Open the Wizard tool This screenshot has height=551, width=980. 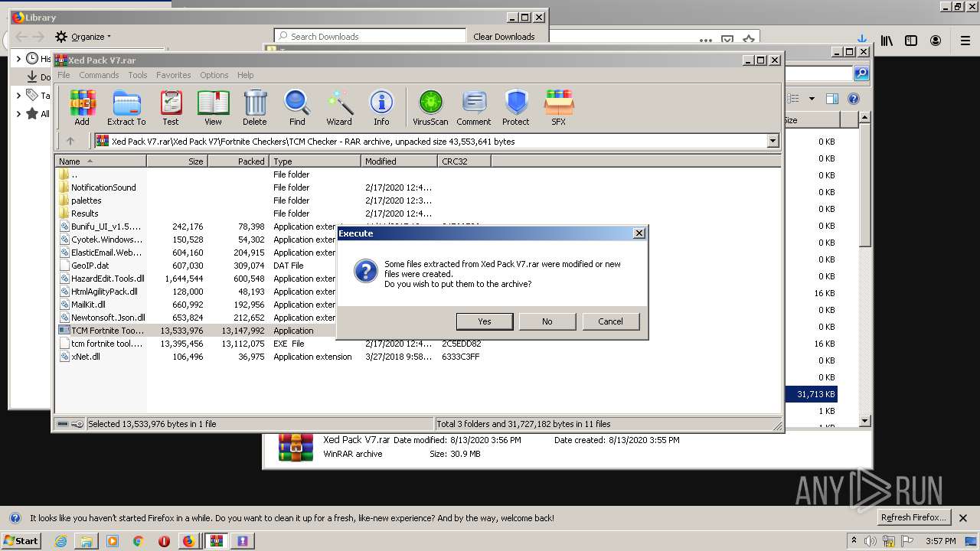pyautogui.click(x=339, y=107)
